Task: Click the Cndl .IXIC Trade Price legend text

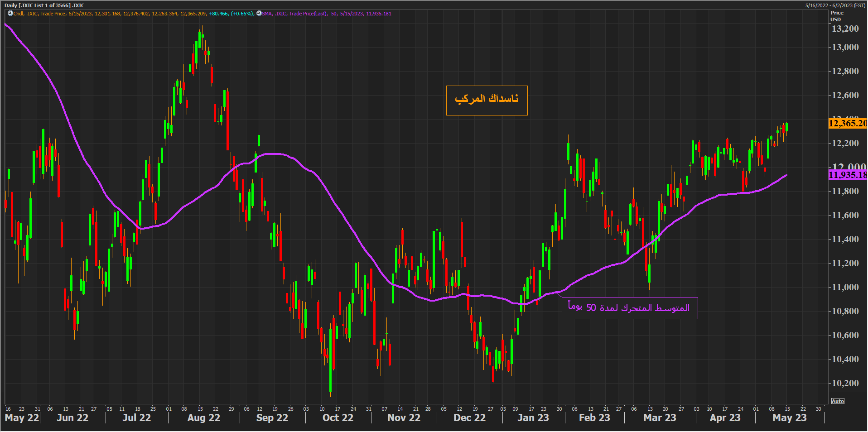Action: point(39,14)
